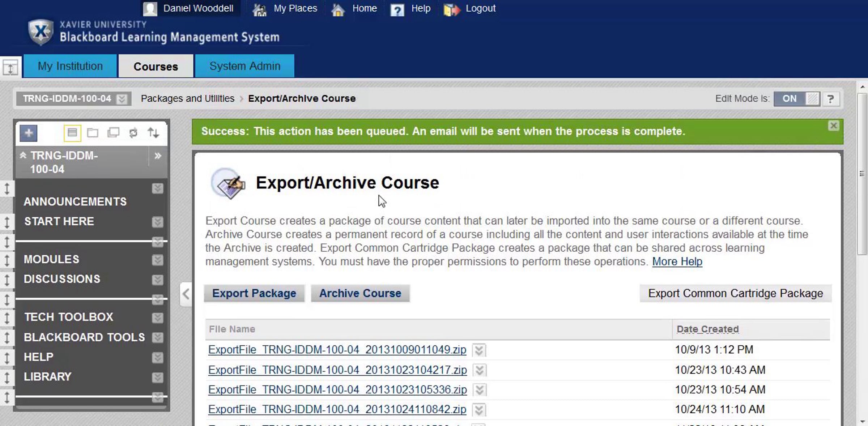Click the Archive Course button

click(x=360, y=293)
